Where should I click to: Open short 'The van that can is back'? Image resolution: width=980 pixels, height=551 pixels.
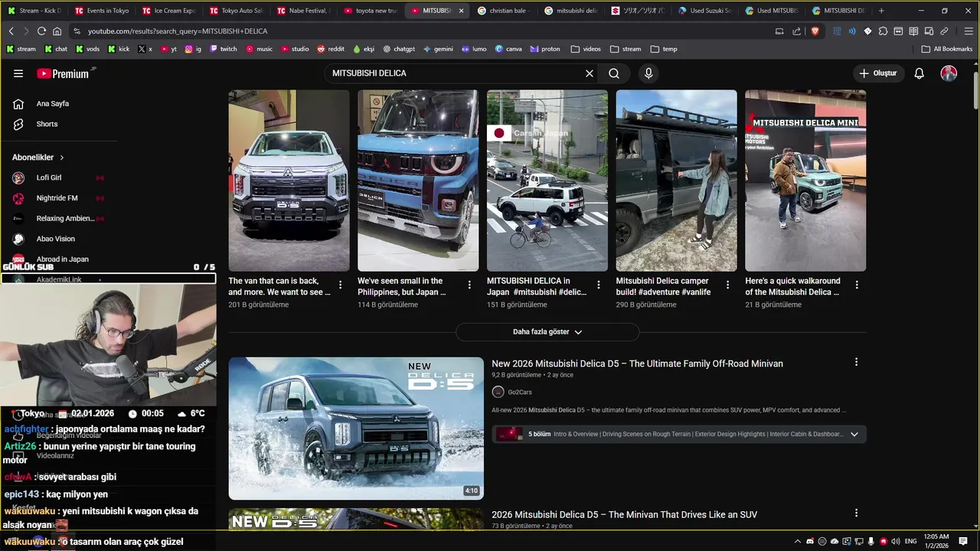[289, 181]
